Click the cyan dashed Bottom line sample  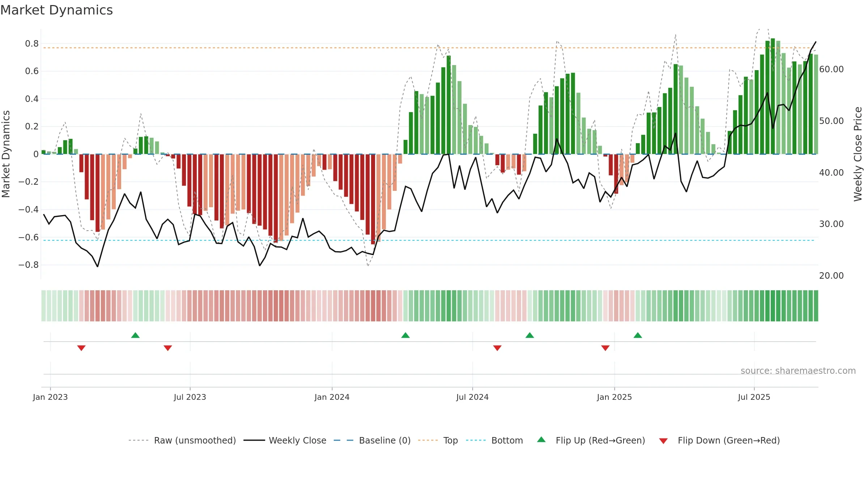pyautogui.click(x=476, y=440)
